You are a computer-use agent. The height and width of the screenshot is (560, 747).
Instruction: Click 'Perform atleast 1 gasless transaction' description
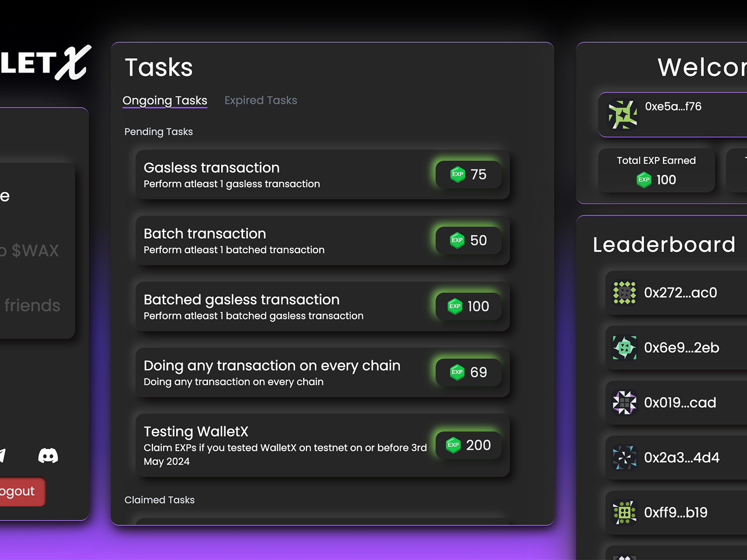[232, 184]
